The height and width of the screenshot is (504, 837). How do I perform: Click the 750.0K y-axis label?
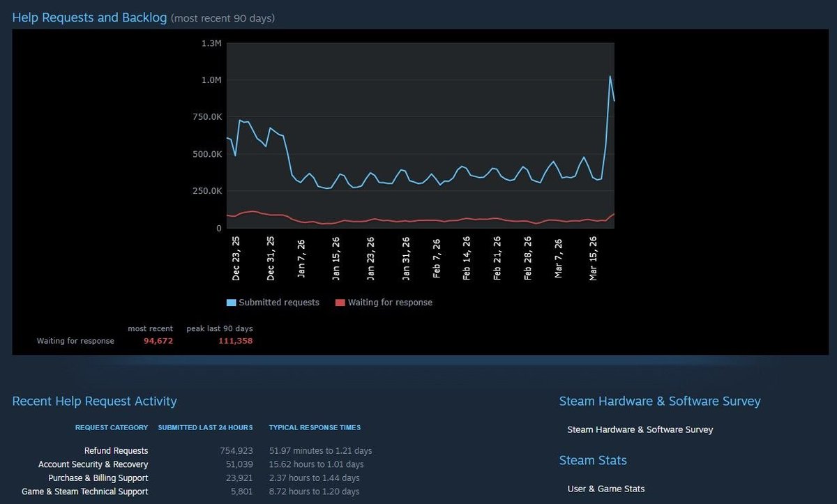click(206, 117)
